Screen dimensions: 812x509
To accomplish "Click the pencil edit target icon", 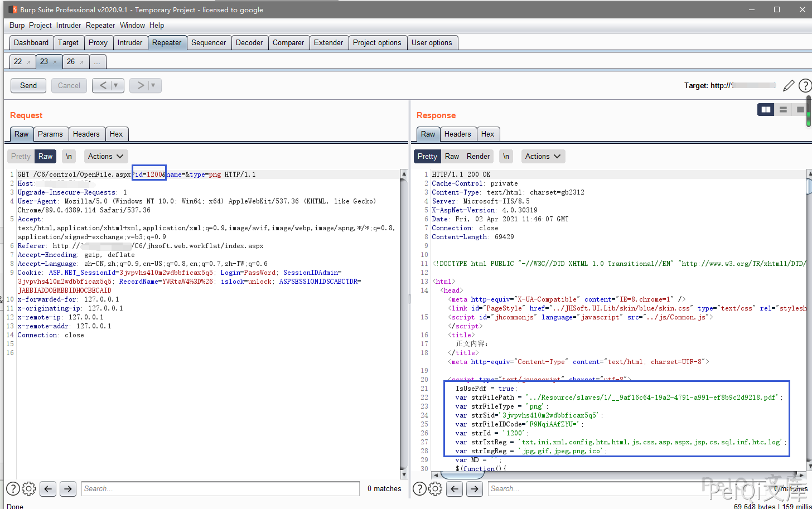I will (x=788, y=86).
